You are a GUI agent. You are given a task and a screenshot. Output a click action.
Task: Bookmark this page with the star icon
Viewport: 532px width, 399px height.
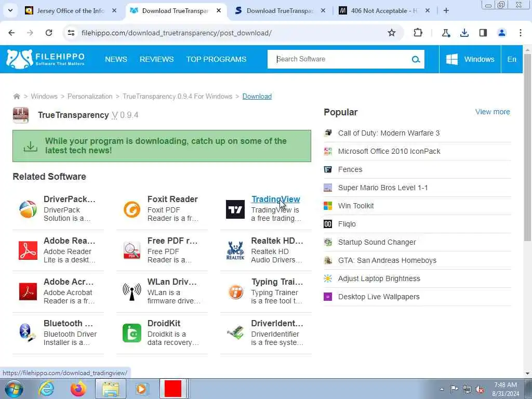tap(392, 33)
